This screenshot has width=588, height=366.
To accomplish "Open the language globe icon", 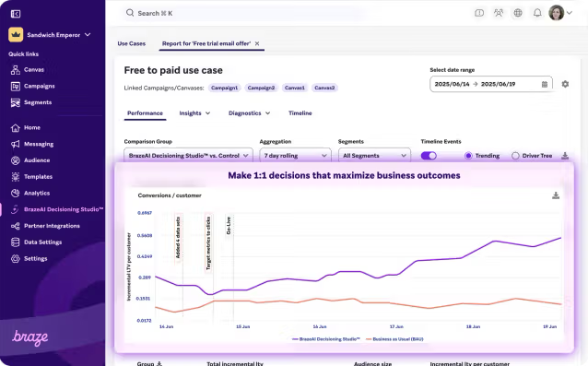I will [518, 13].
